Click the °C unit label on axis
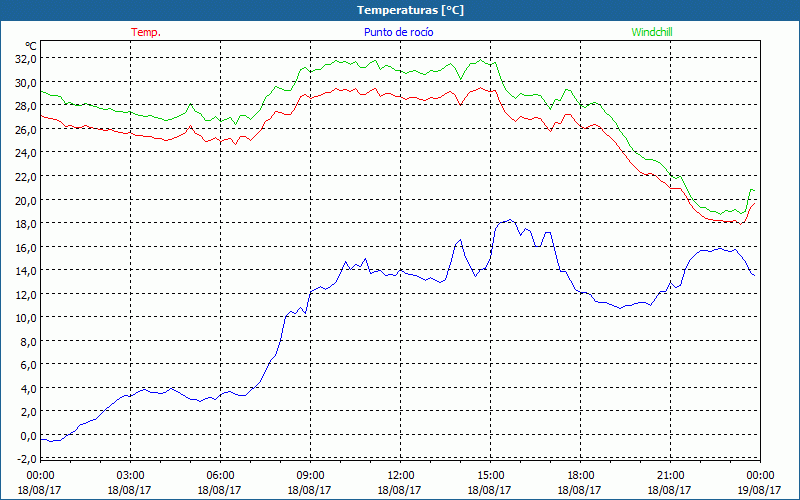800x500 pixels. coord(31,46)
